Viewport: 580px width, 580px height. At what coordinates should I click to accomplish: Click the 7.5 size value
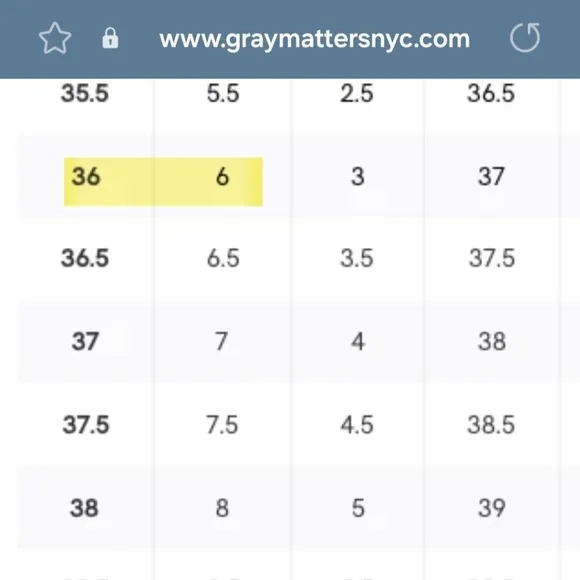point(222,424)
